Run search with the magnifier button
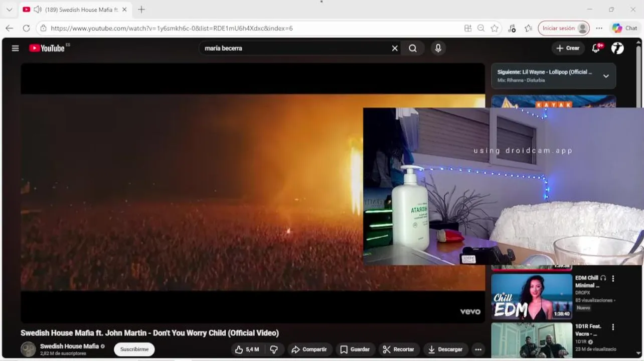Screen dimensions: 644x361 click(x=413, y=48)
